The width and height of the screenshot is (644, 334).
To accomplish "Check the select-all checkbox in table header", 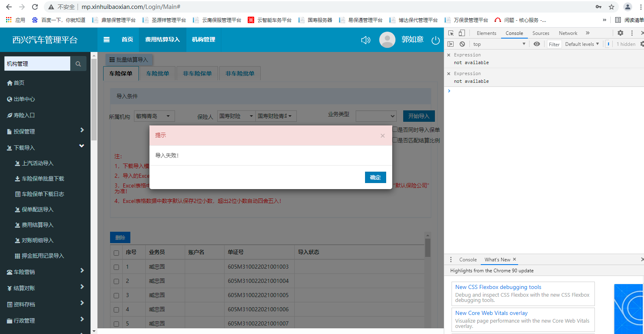I will coord(117,253).
